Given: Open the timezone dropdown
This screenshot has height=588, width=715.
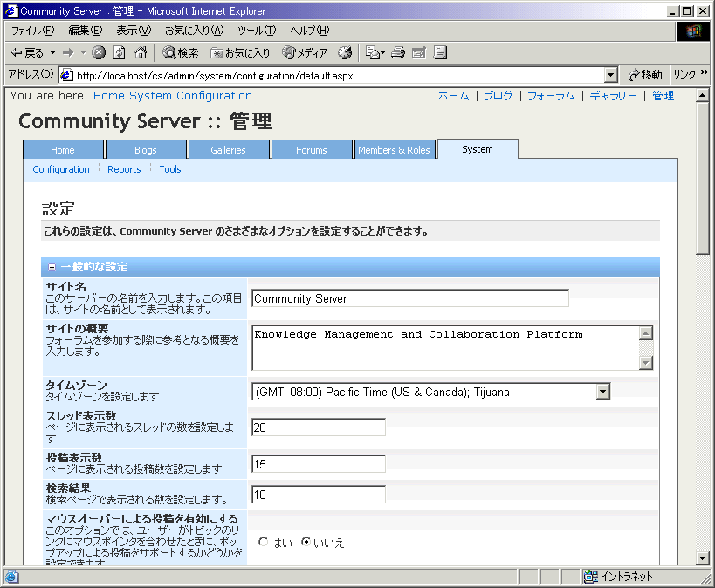Looking at the screenshot, I should (603, 392).
